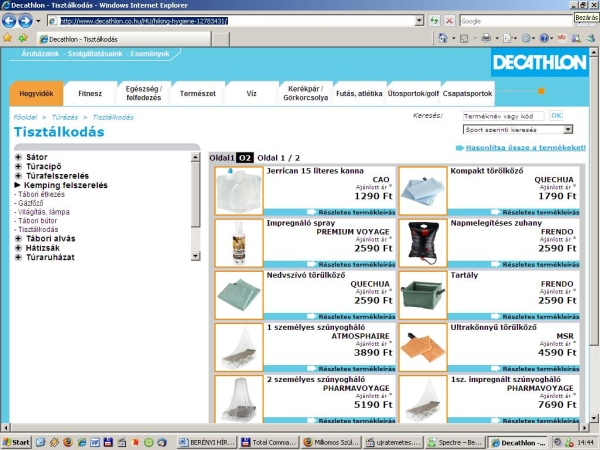Switch to the Fitnesz tab

pos(90,93)
